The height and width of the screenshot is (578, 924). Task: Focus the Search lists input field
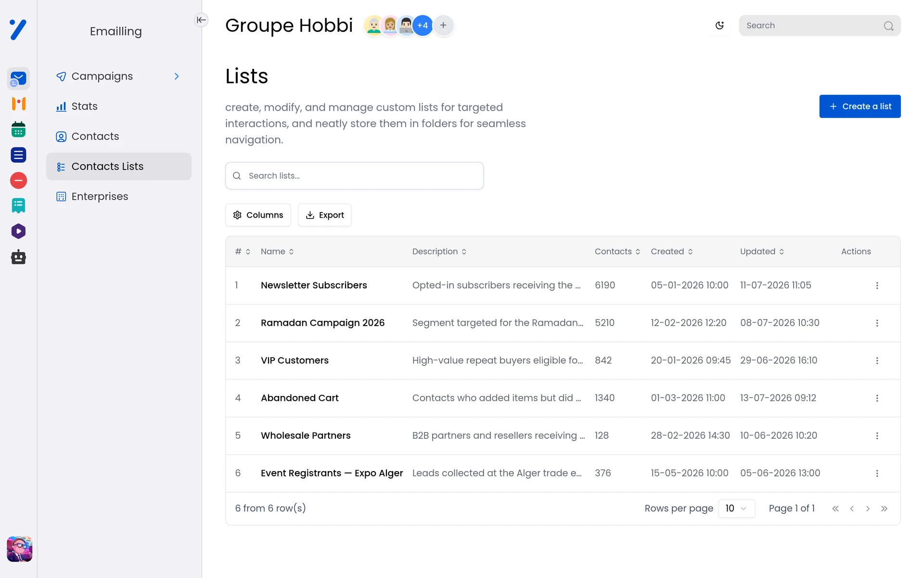354,176
